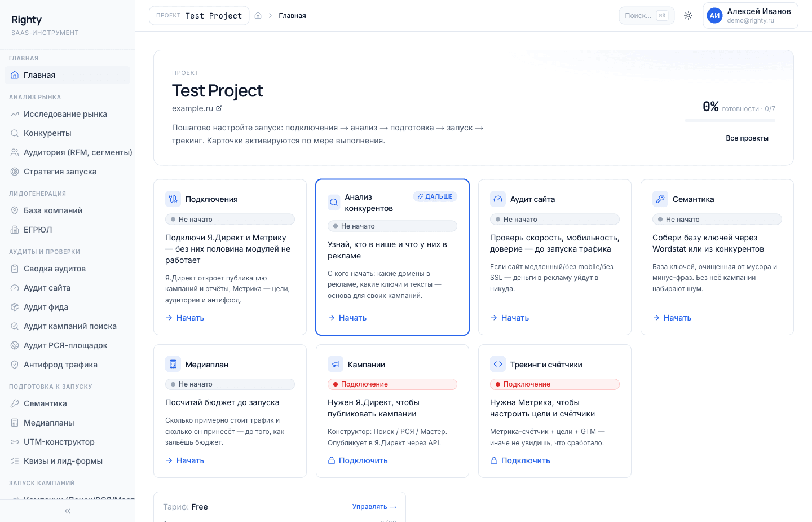The image size is (812, 522).
Task: Click the Test Project heading
Action: [218, 90]
